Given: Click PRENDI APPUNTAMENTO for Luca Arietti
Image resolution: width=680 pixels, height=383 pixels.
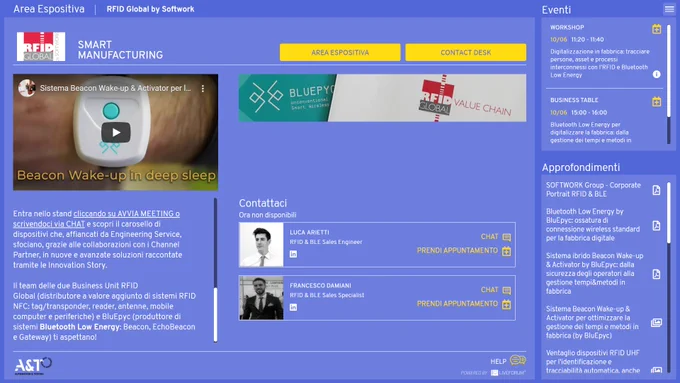Looking at the screenshot, I should (457, 251).
